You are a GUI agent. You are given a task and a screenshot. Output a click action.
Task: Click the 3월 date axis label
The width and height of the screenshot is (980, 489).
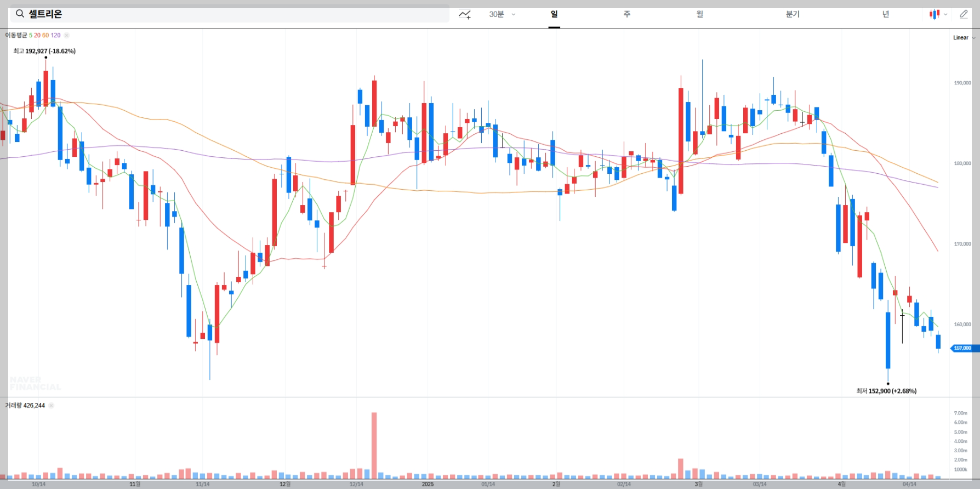[x=698, y=484]
